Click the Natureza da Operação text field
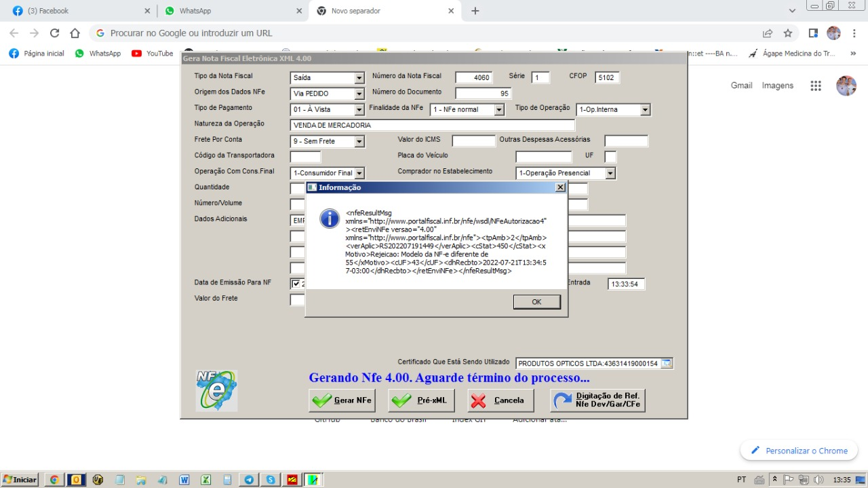868x488 pixels. (x=432, y=126)
